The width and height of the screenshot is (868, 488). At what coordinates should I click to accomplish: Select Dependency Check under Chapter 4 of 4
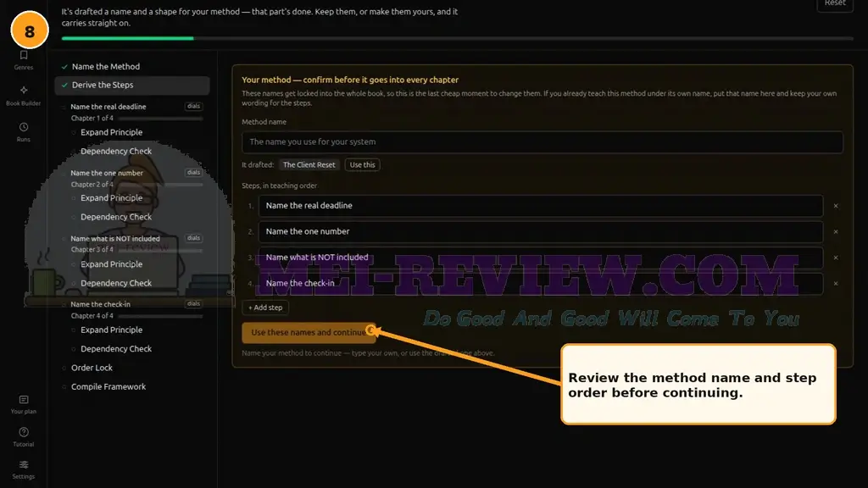pos(115,349)
